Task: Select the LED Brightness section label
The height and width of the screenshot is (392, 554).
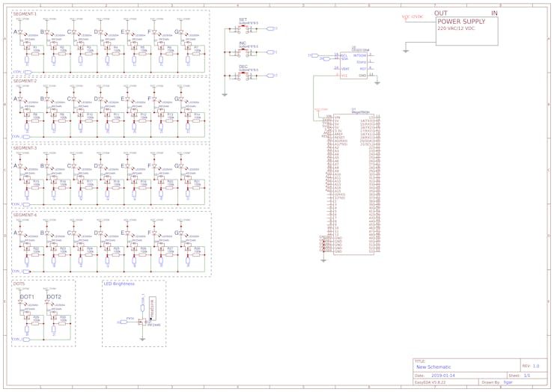Action: pyautogui.click(x=119, y=284)
